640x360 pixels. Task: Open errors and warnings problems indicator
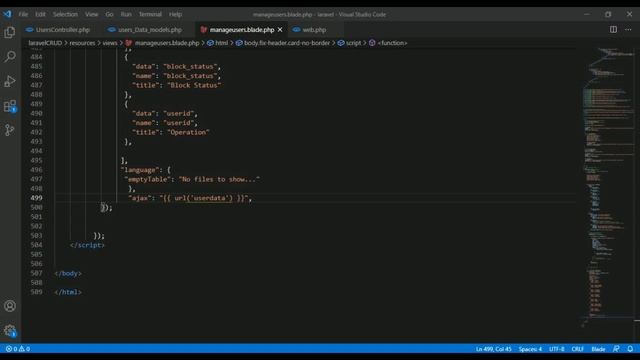click(x=18, y=349)
